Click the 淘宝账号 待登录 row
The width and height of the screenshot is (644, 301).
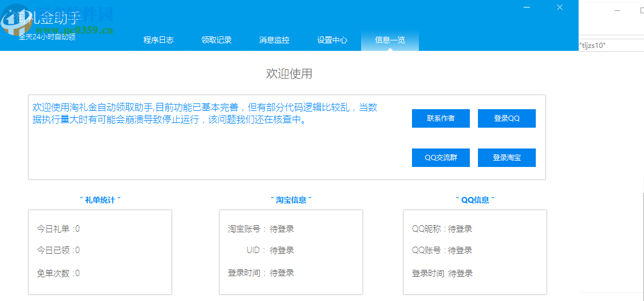point(261,229)
